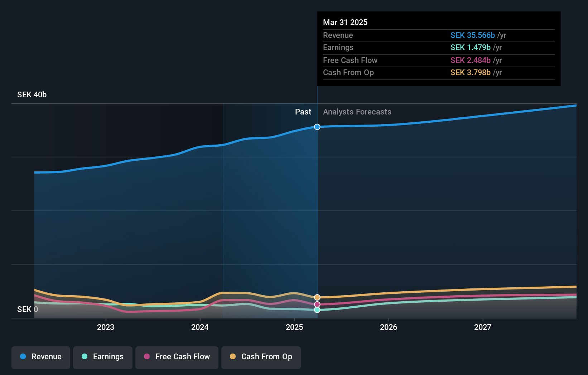The image size is (588, 375).
Task: Click the blue Revenue legend dot
Action: (23, 357)
